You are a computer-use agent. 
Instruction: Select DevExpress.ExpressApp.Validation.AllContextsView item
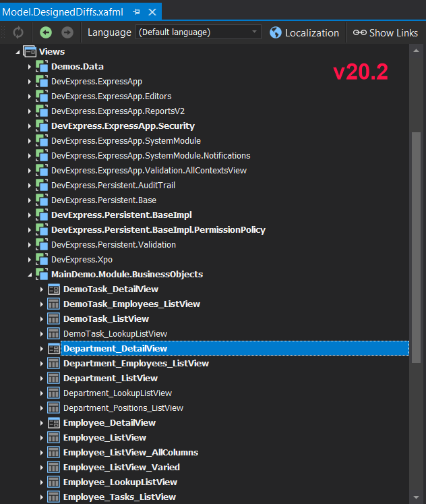149,171
